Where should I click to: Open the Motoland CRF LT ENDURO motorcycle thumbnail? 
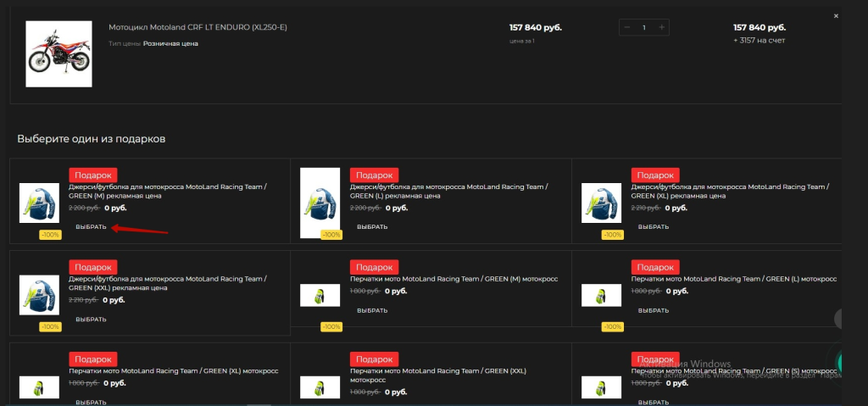point(58,53)
